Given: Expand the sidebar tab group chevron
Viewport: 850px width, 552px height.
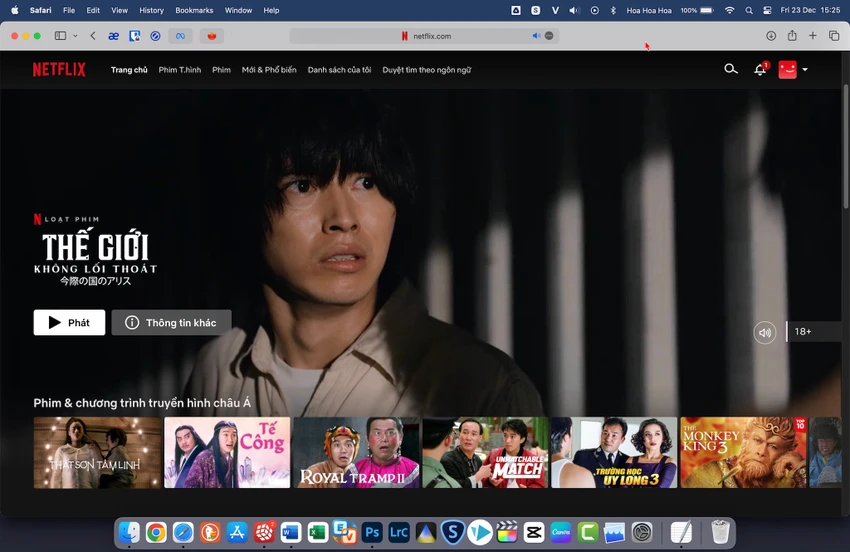Looking at the screenshot, I should [x=75, y=36].
